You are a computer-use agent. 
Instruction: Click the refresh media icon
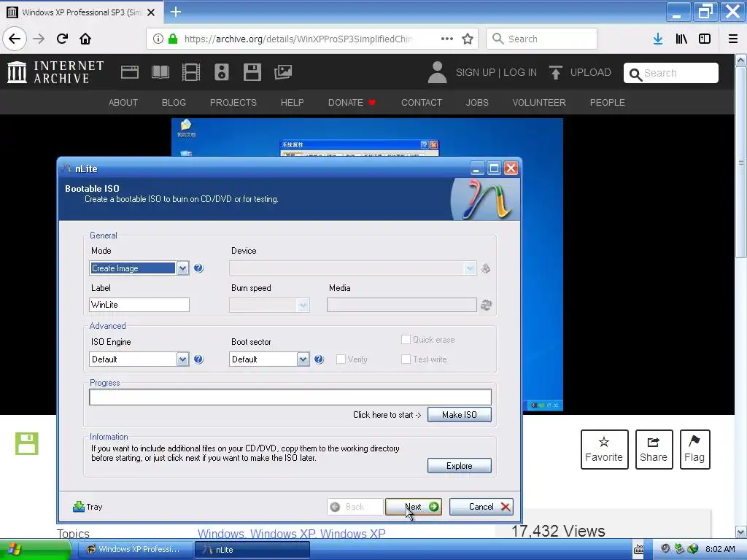pyautogui.click(x=486, y=305)
